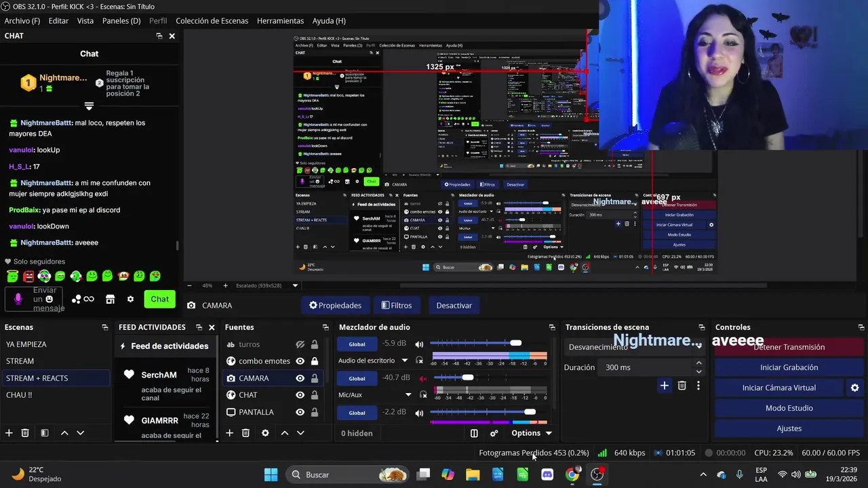Open scene filters icon in Escenas panel
The width and height of the screenshot is (868, 488).
(x=44, y=433)
